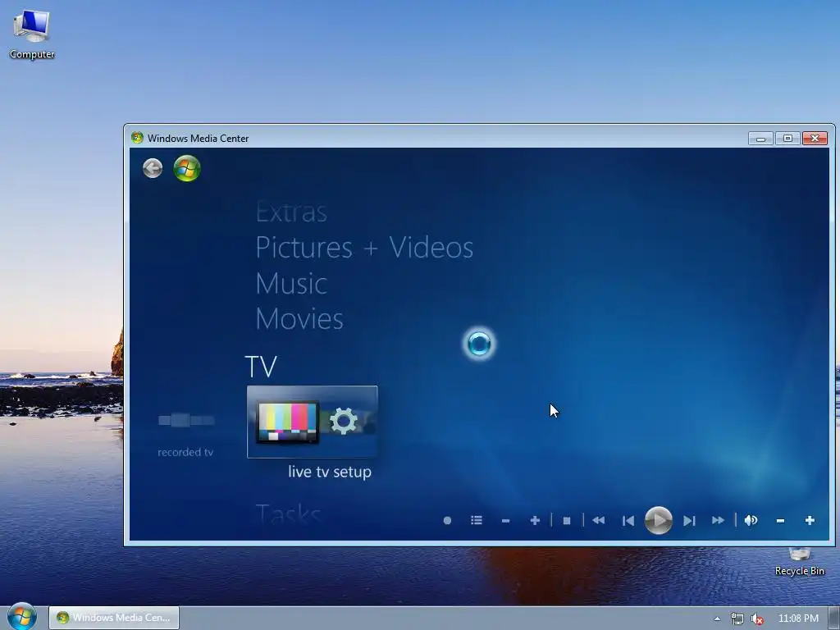Viewport: 840px width, 630px height.
Task: Maximize the Windows Media Center window
Action: pos(787,138)
